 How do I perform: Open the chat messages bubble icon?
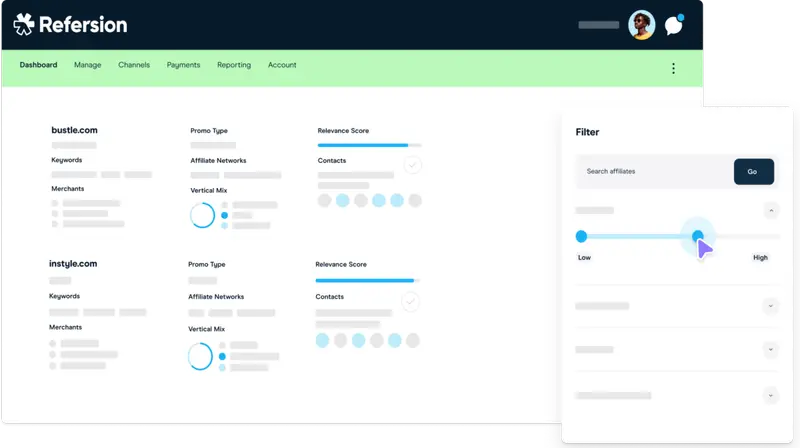(674, 26)
